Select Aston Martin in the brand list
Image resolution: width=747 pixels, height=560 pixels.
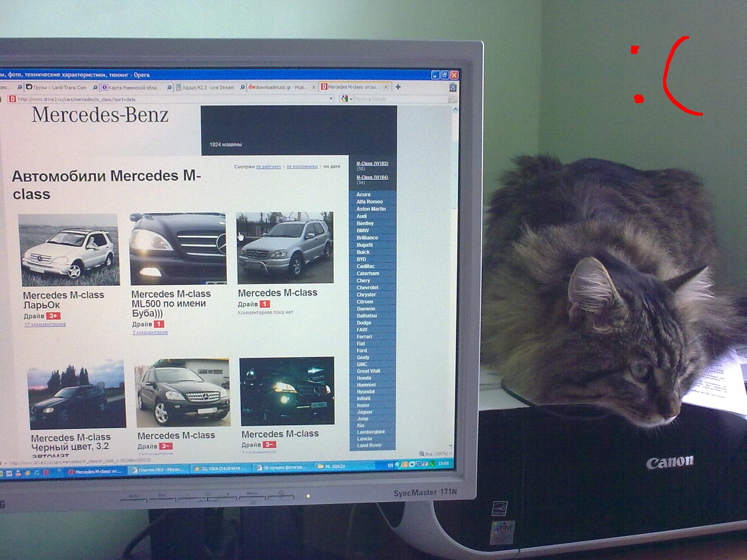371,209
